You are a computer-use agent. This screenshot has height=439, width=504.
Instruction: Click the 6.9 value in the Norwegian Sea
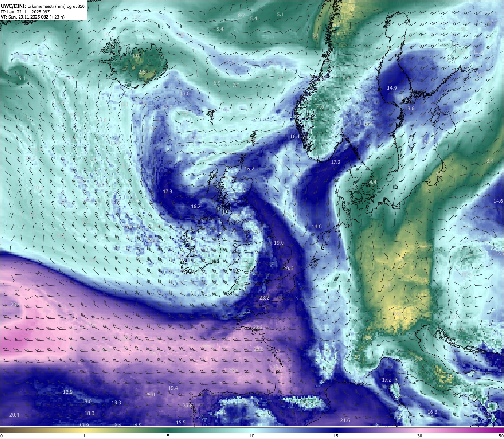pyautogui.click(x=217, y=83)
